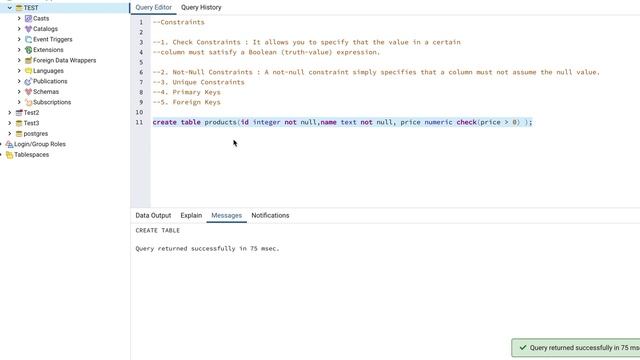Expand the Casts tree node
The image size is (640, 360).
pyautogui.click(x=19, y=18)
